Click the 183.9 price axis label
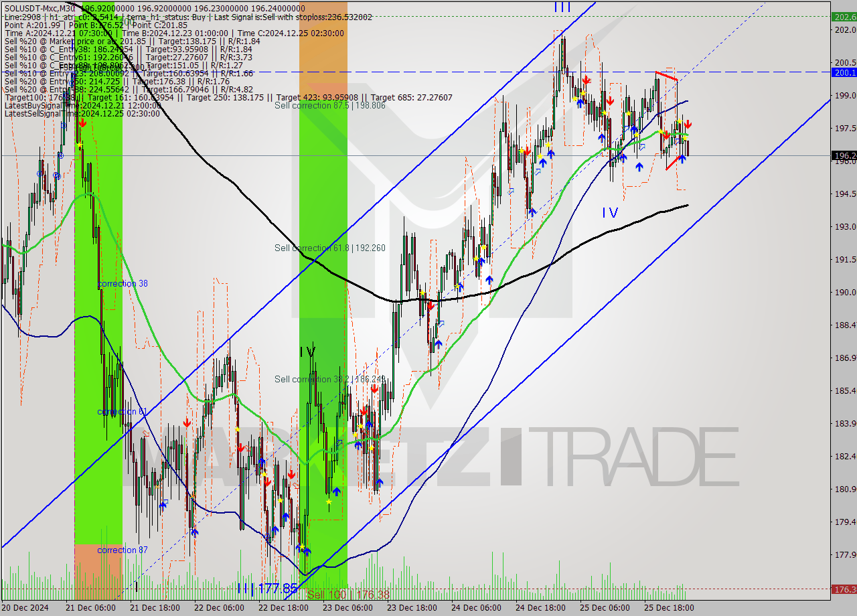857x616 pixels. 845,423
